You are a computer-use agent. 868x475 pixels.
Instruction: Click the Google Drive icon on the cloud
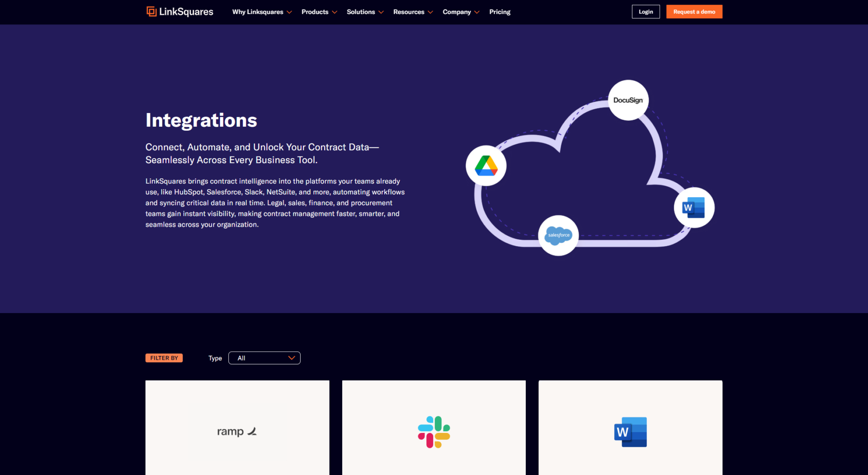click(486, 166)
